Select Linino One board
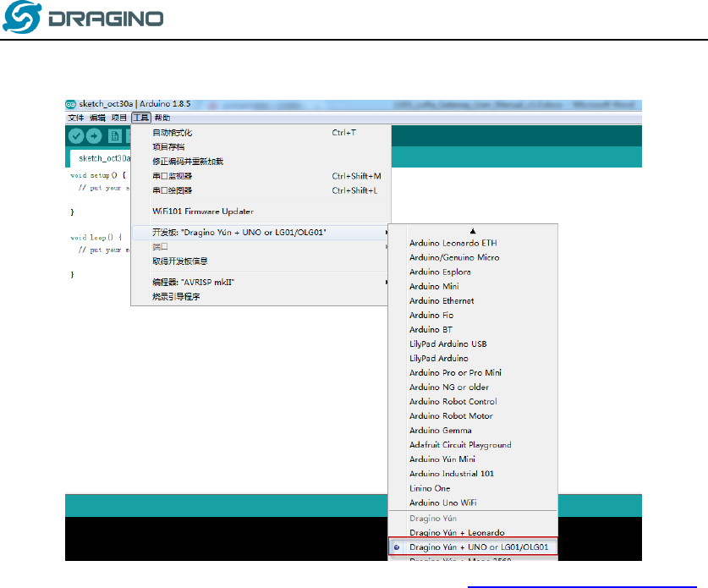Viewport: 708px width, 588px height. (473, 489)
